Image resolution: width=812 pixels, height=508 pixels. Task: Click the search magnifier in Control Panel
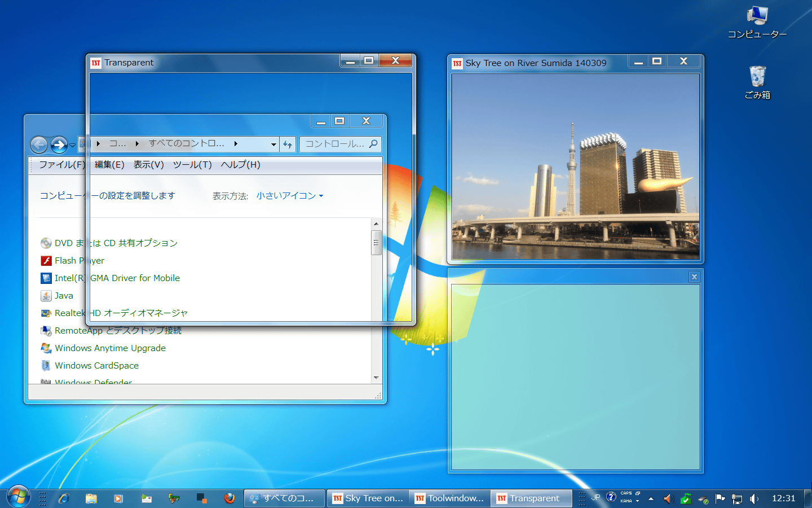pyautogui.click(x=373, y=144)
